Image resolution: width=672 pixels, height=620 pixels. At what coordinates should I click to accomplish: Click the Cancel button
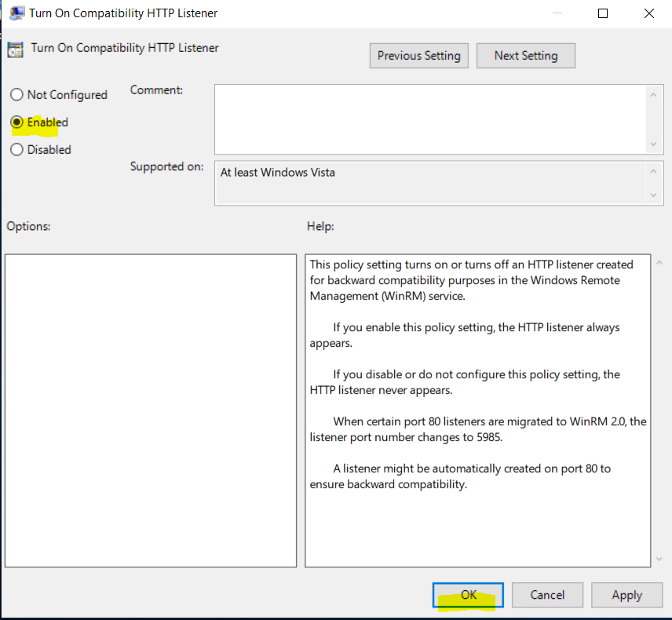[547, 595]
